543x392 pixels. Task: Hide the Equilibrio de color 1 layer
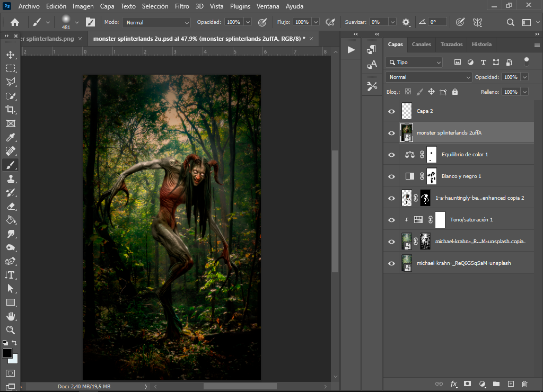tap(391, 155)
